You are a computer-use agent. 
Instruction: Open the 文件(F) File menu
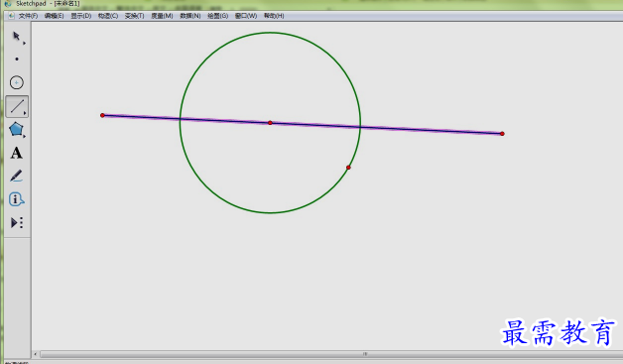[28, 16]
